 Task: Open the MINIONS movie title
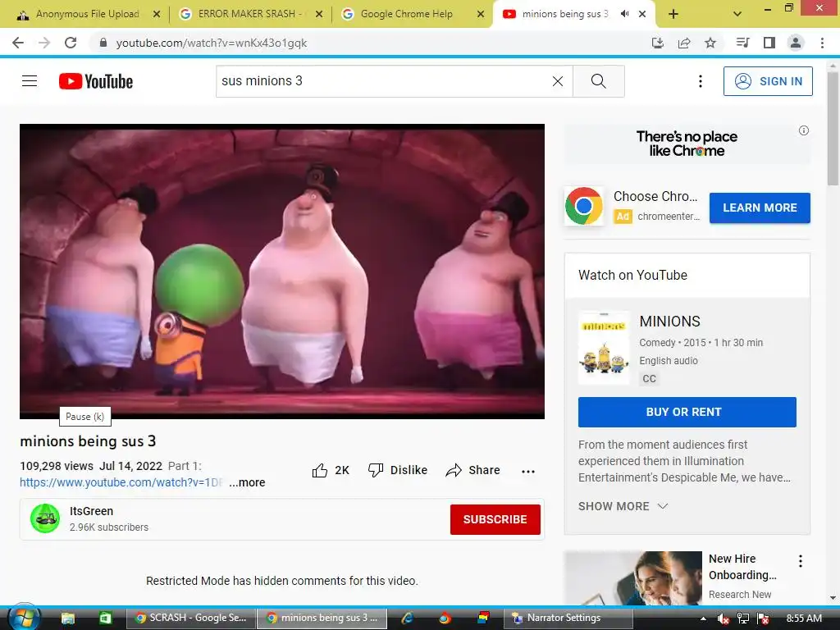[669, 322]
